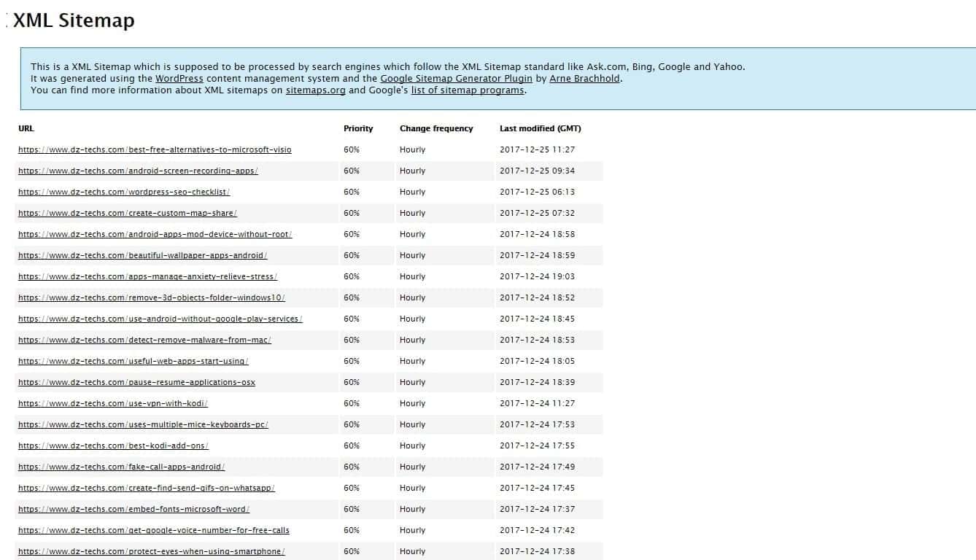976x560 pixels.
Task: Visit beautiful-wallpaper-apps-android URL
Action: [x=143, y=255]
